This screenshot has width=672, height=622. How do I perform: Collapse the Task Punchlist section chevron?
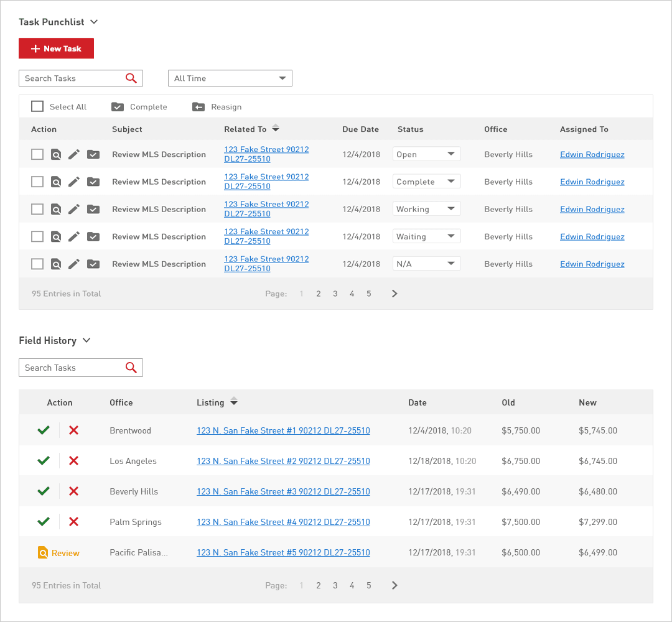pyautogui.click(x=95, y=22)
